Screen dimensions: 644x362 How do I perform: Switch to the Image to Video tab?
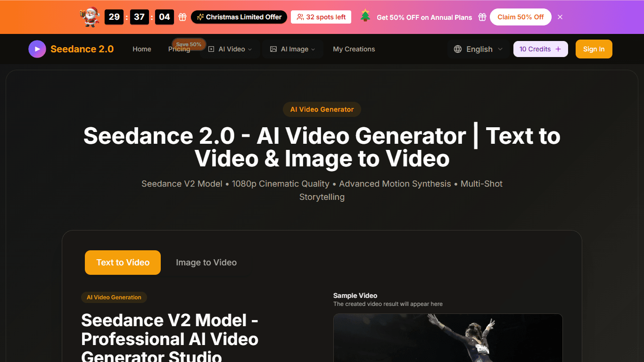[x=206, y=263]
